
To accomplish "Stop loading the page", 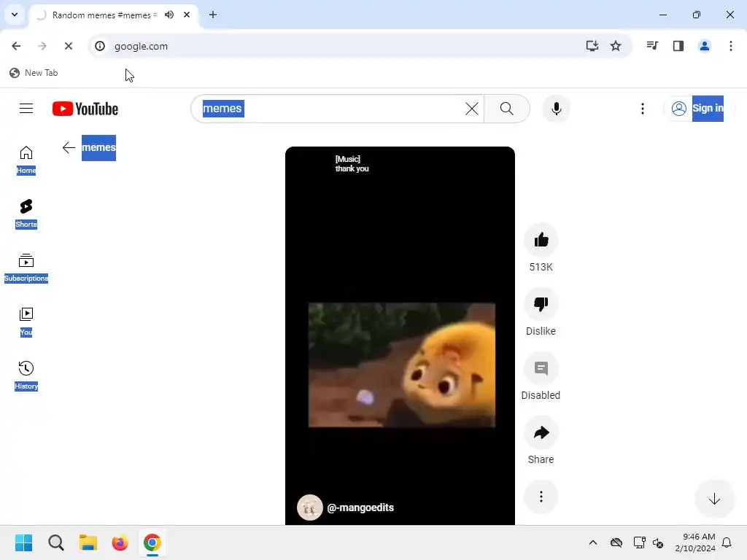I will [x=68, y=46].
